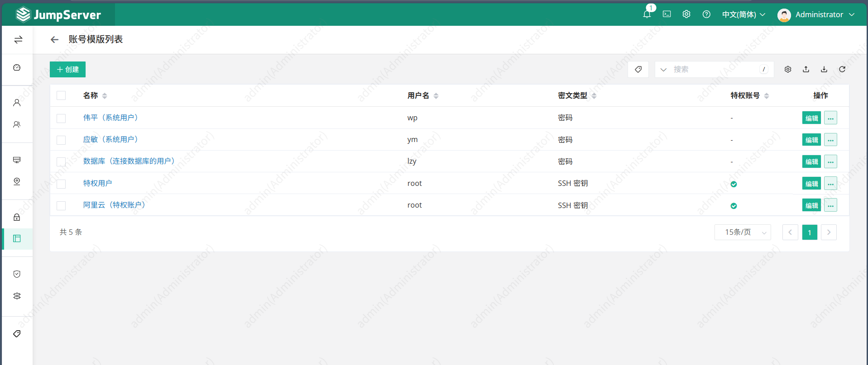Open the 15条/页 page size dropdown

click(742, 232)
